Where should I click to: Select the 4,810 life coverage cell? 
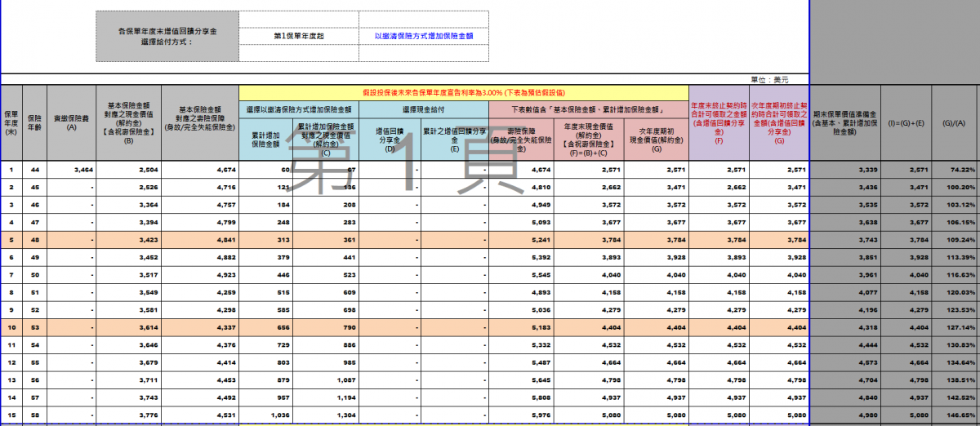coord(522,187)
